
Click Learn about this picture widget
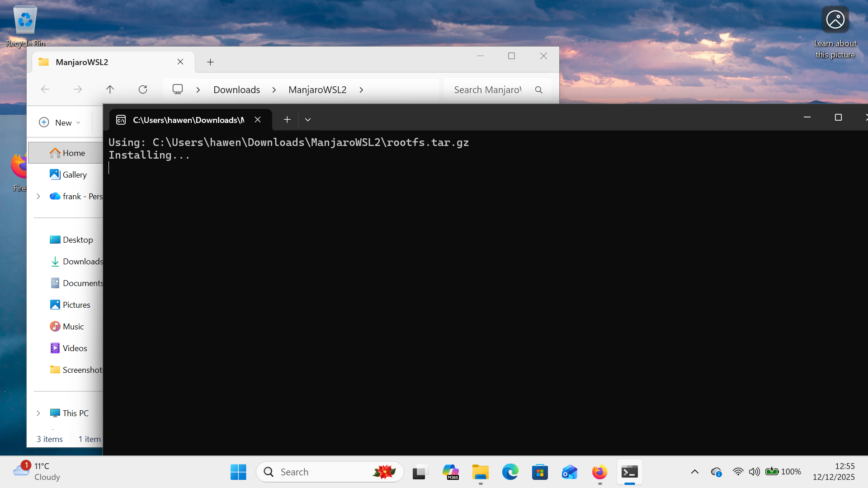click(835, 19)
